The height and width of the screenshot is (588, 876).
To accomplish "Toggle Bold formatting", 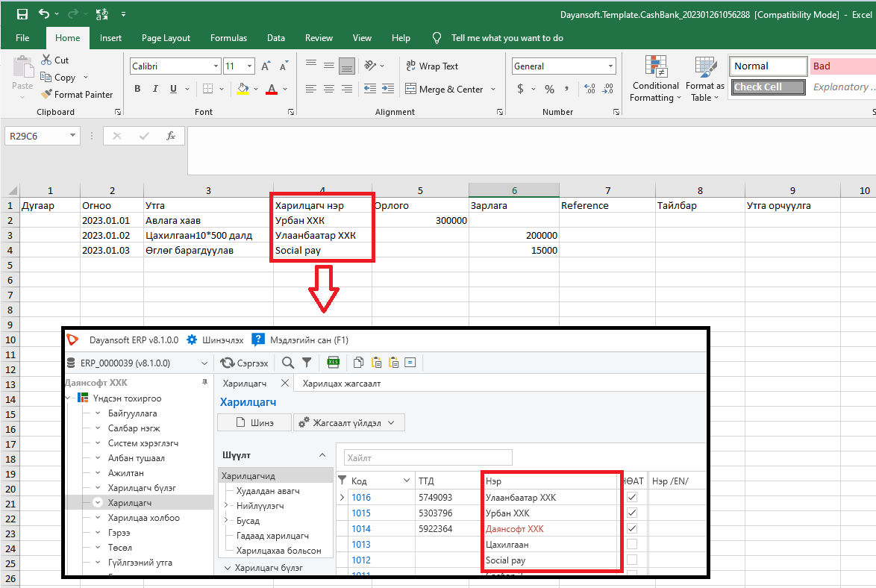I will tap(137, 89).
